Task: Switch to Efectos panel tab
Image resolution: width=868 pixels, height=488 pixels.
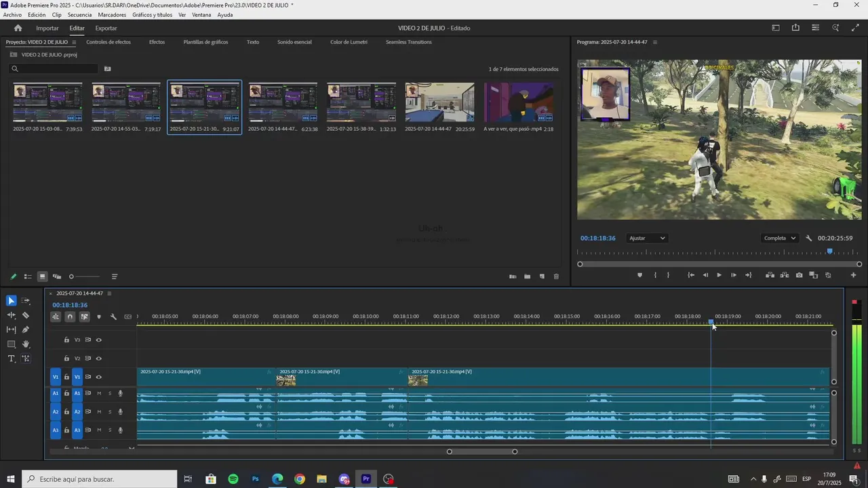Action: (157, 42)
